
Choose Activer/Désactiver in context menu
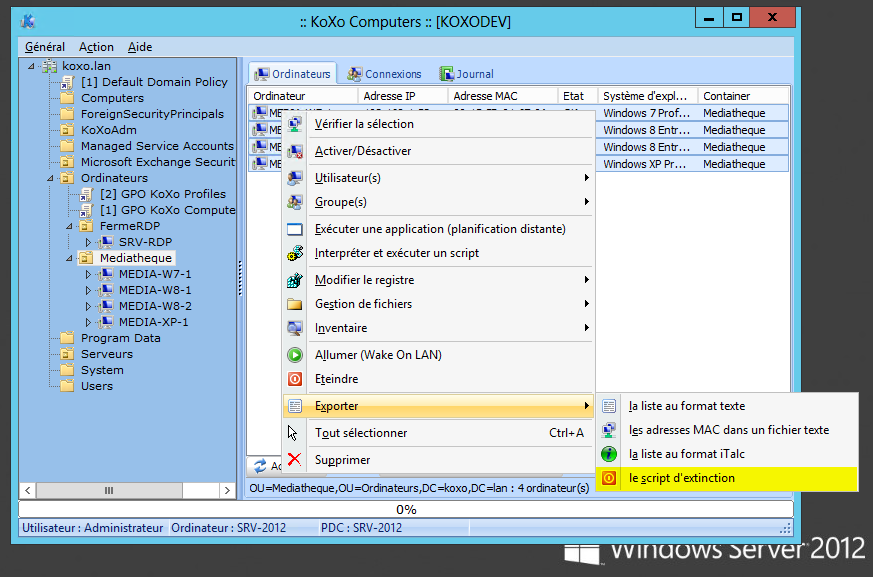pos(439,150)
